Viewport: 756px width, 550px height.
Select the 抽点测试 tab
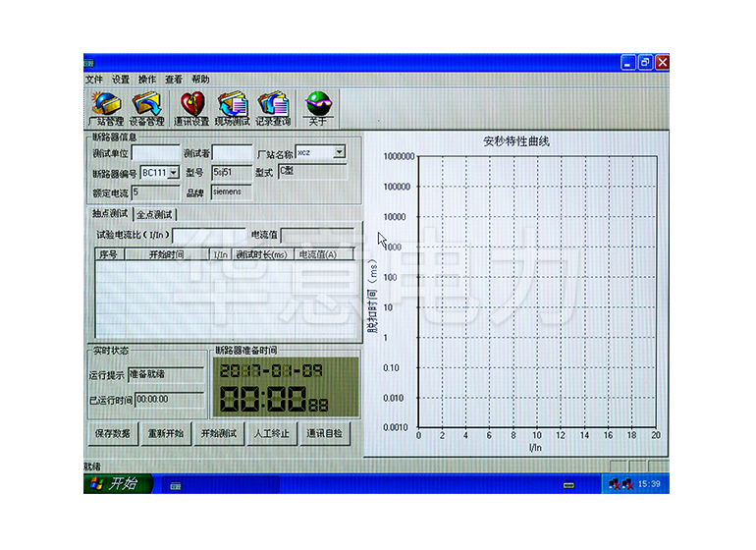click(x=111, y=213)
